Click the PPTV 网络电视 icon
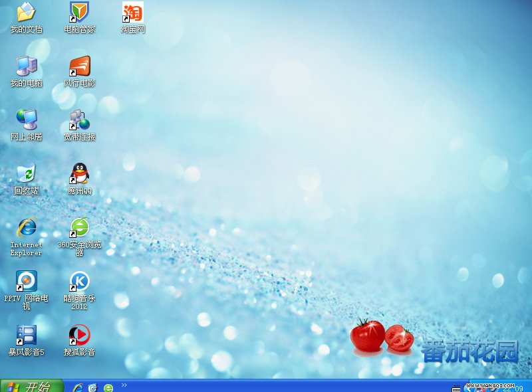Image resolution: width=532 pixels, height=392 pixels. pos(26,282)
